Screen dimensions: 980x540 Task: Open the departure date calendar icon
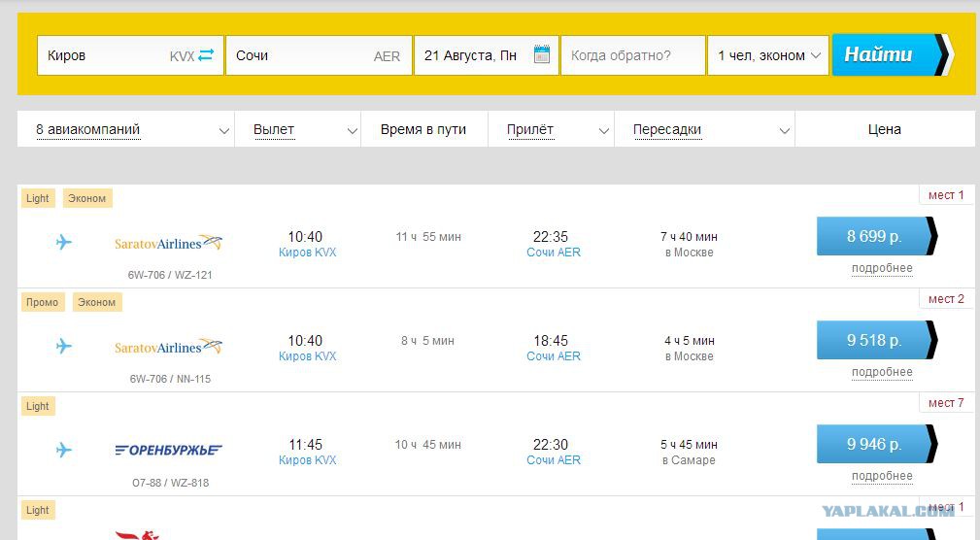pos(541,54)
